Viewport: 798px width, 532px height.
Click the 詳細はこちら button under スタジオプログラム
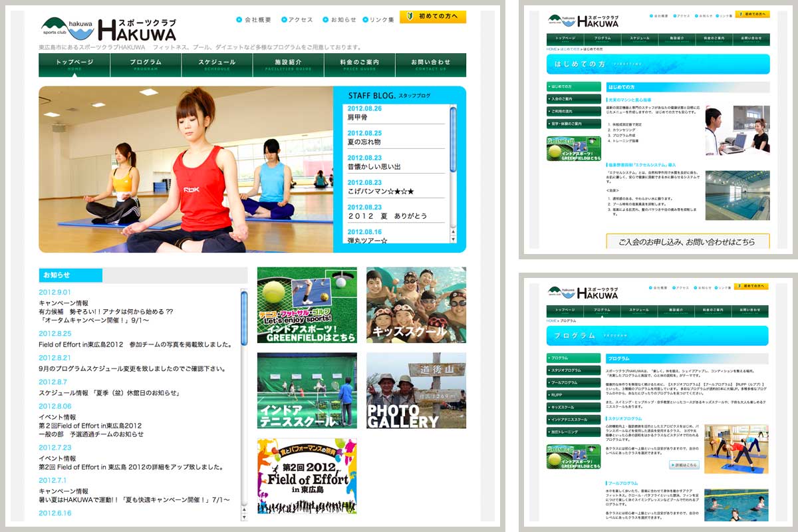(684, 465)
